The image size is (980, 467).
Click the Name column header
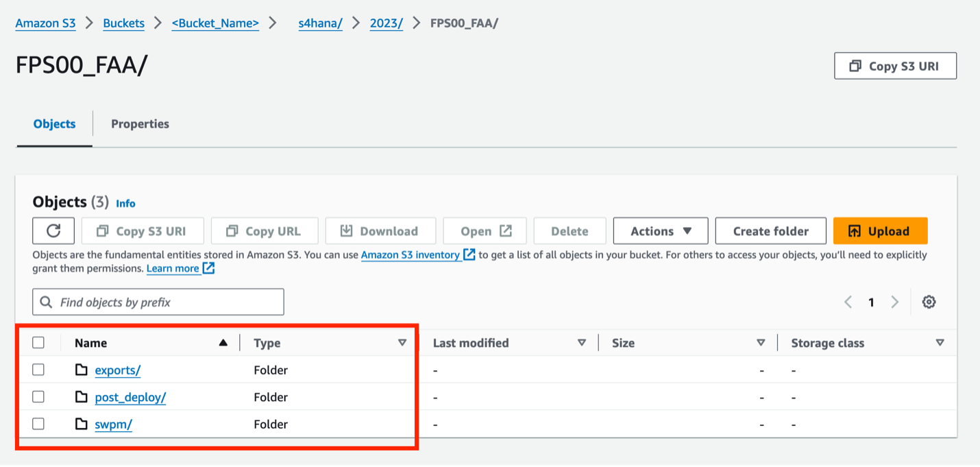tap(90, 343)
